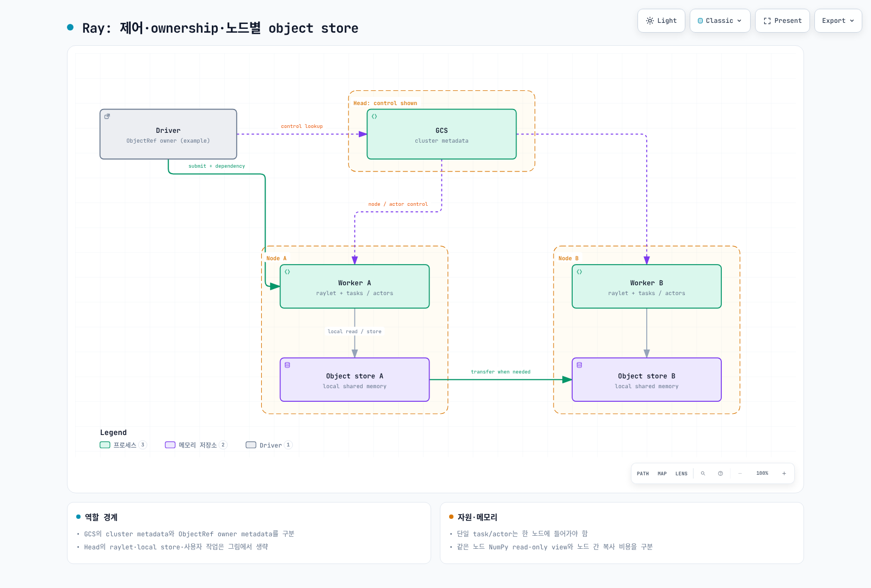
Task: Click the 자원·메모리 card heading
Action: click(x=477, y=517)
